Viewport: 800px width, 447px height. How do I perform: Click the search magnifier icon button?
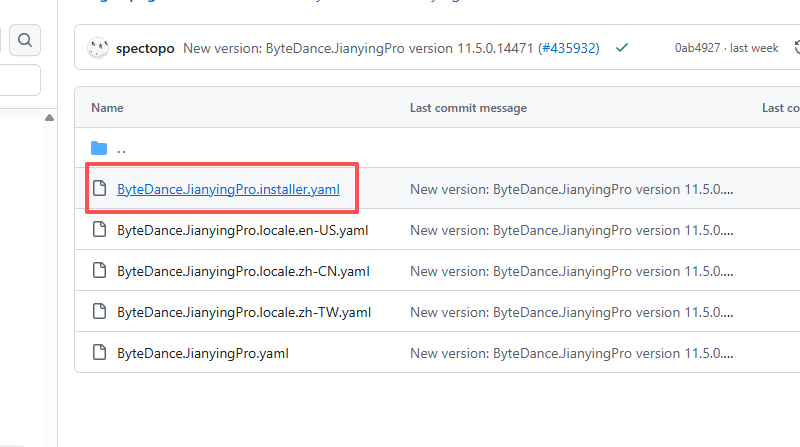pos(24,40)
